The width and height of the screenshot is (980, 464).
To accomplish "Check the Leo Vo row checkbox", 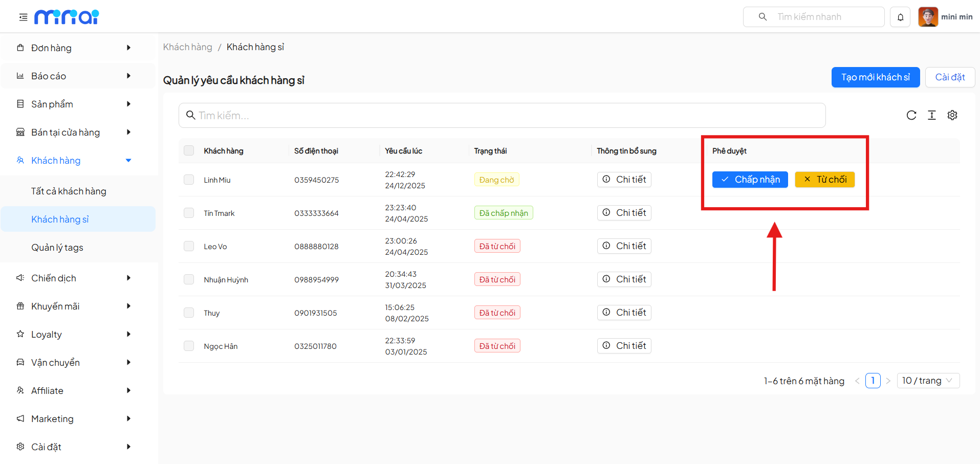I will pyautogui.click(x=189, y=246).
